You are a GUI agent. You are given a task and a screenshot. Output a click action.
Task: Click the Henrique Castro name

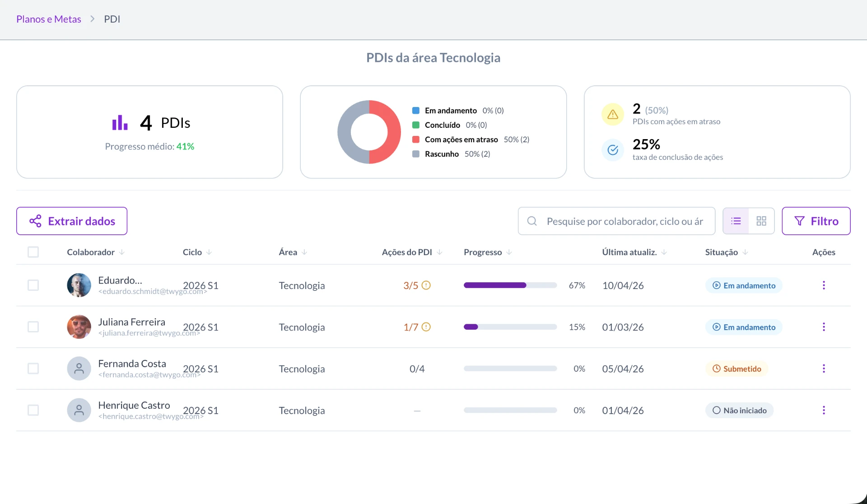point(134,405)
